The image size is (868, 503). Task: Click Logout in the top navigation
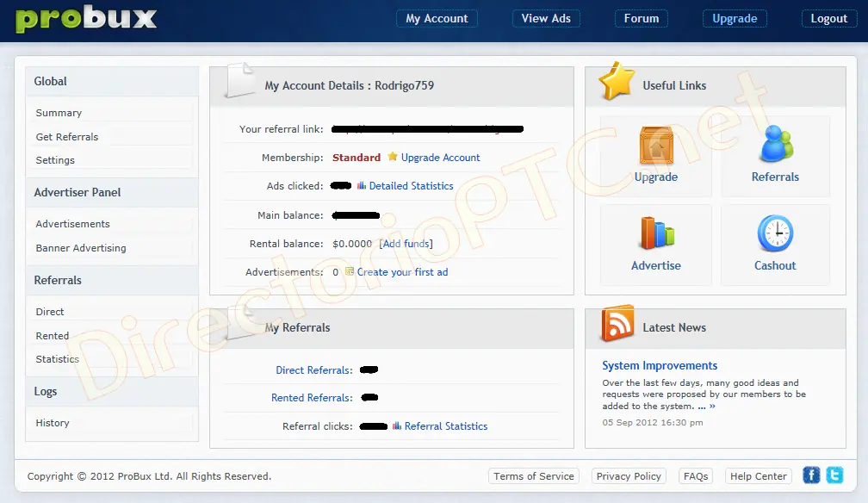coord(828,18)
